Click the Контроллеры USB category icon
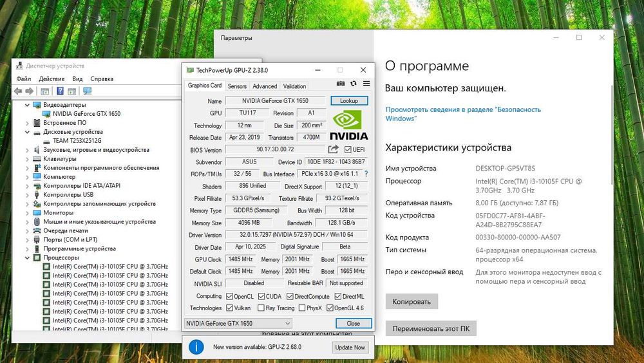The width and height of the screenshot is (644, 363). (37, 194)
